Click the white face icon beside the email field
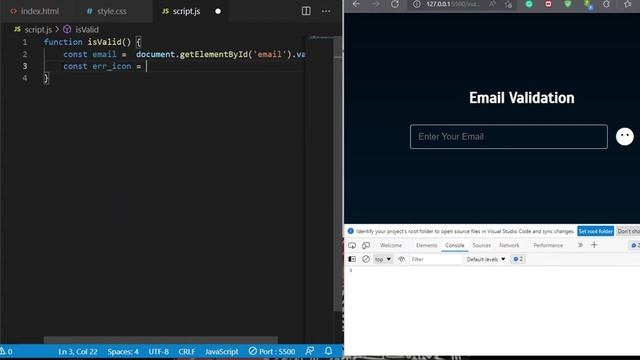Screen dimensions: 640x360 click(x=624, y=136)
